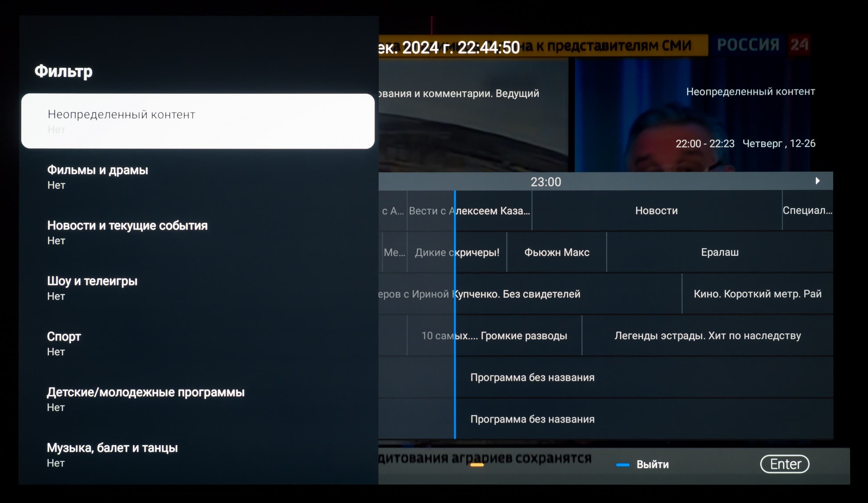
Task: Select the Фьюжн Макс program cell
Action: pyautogui.click(x=557, y=252)
